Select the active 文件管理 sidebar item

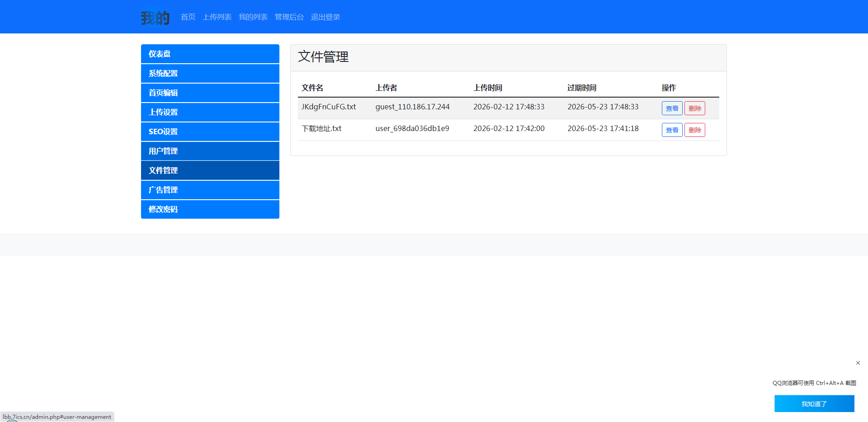[210, 170]
